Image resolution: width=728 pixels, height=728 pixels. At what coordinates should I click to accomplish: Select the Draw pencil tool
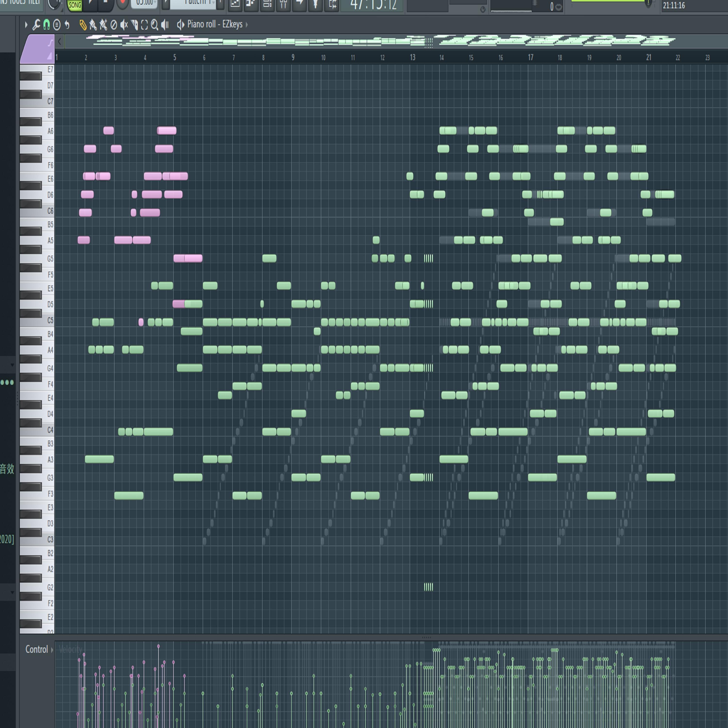click(x=83, y=25)
